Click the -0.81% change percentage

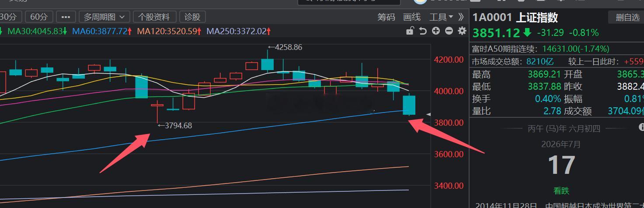coord(584,33)
